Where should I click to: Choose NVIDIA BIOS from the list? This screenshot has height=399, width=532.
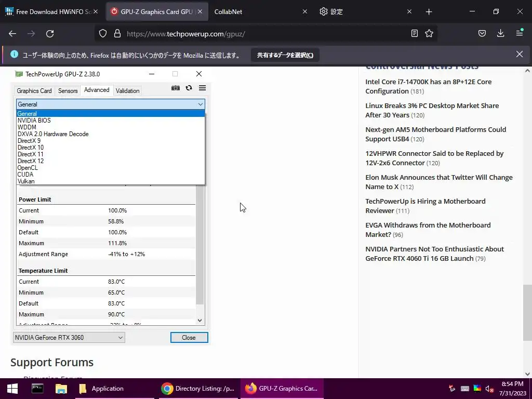[111, 121]
